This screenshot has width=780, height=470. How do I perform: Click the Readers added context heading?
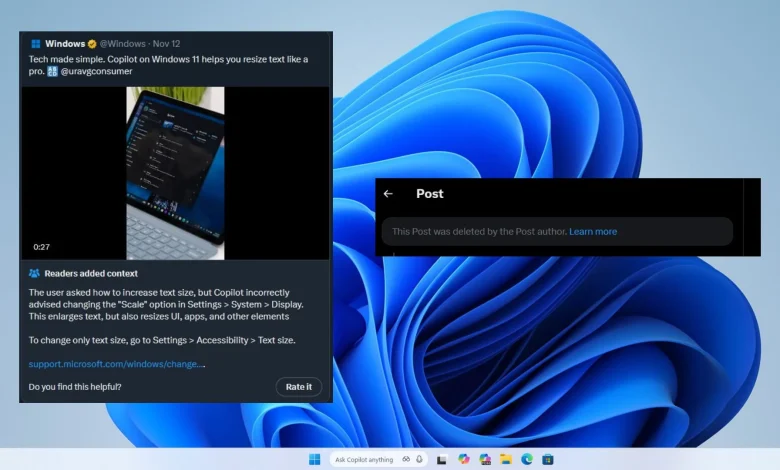point(91,274)
